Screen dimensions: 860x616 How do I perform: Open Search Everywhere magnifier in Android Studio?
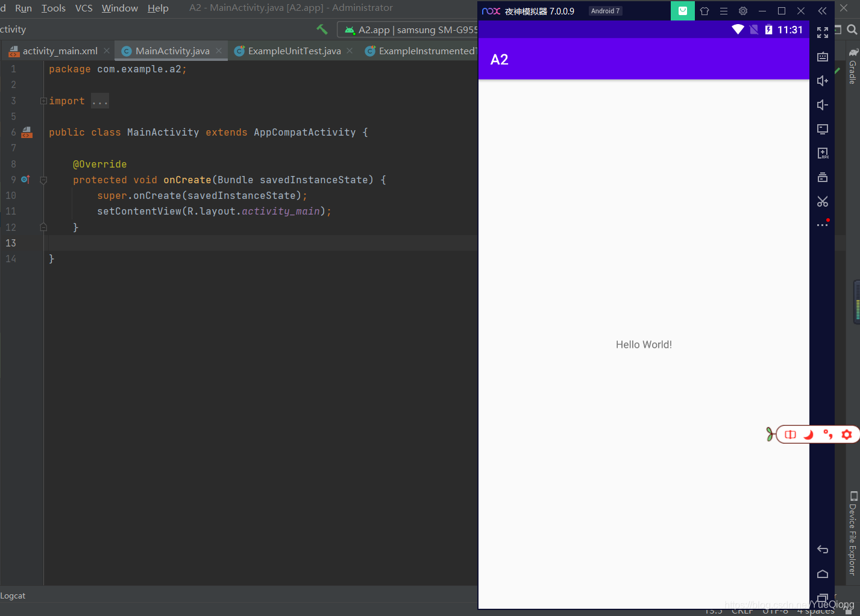pyautogui.click(x=852, y=30)
